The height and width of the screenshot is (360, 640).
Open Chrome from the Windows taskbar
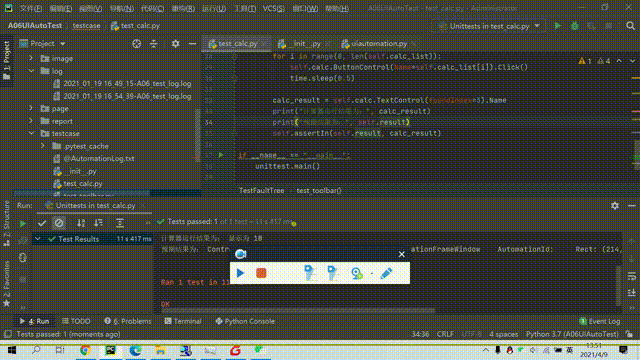pos(85,350)
